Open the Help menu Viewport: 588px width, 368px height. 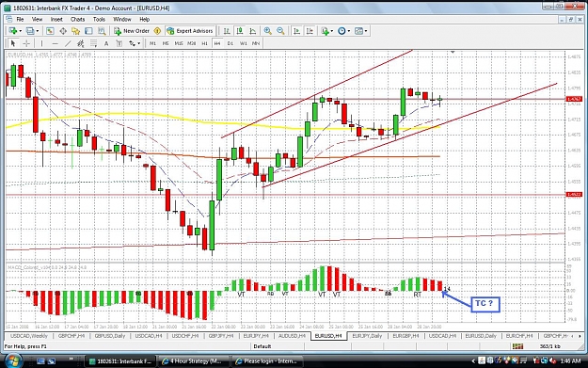coord(144,19)
